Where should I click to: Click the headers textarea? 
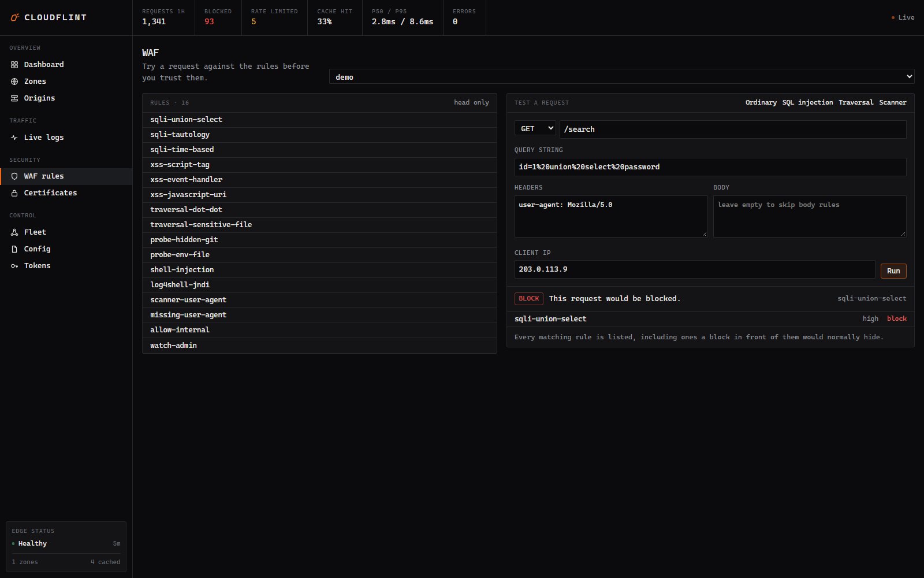click(x=611, y=216)
